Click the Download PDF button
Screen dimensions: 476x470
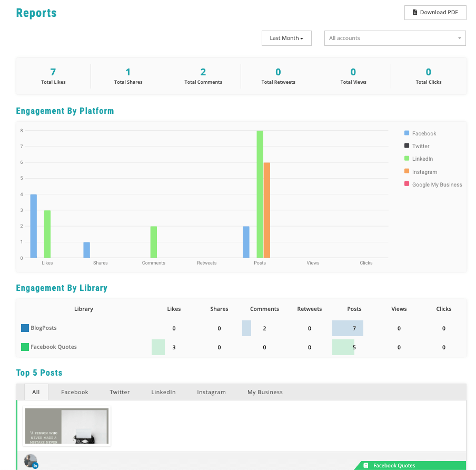coord(435,13)
